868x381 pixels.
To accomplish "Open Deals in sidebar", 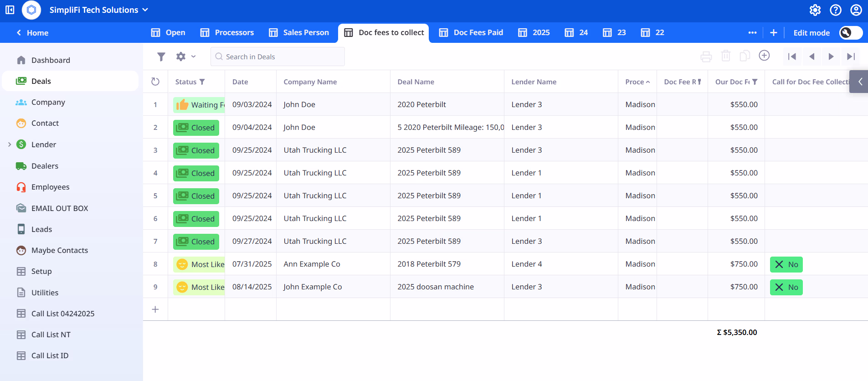I will pos(70,81).
